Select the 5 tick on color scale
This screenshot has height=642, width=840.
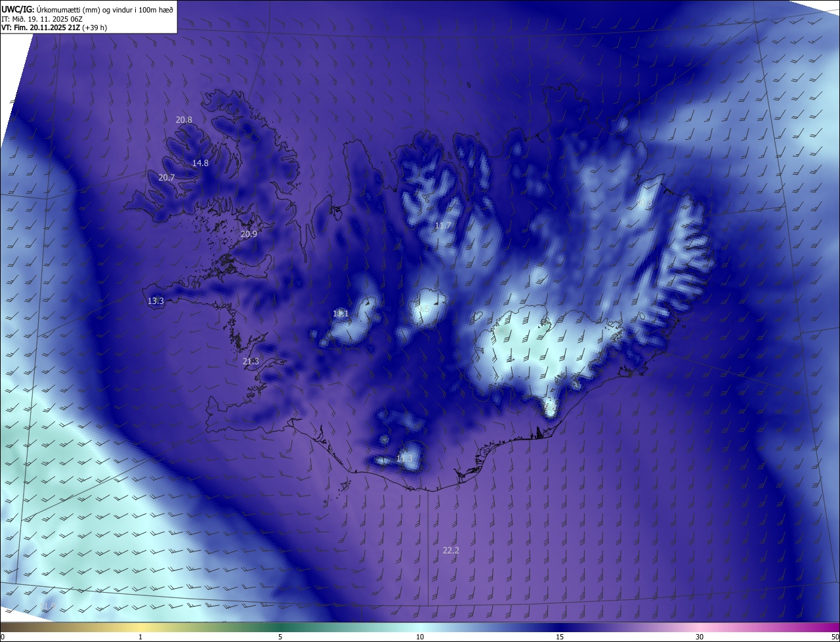280,637
